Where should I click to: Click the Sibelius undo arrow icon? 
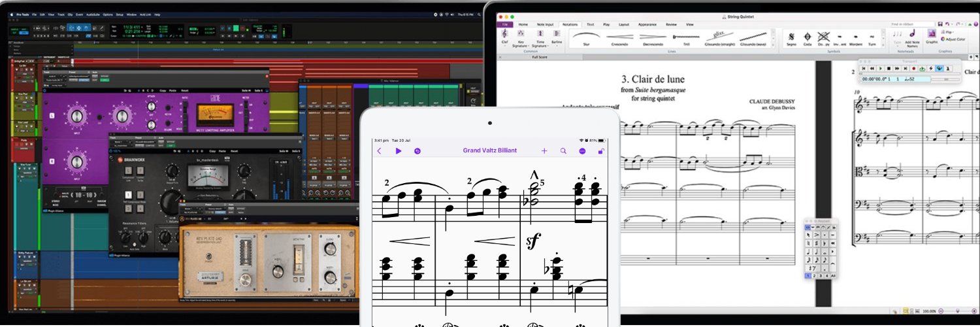[947, 24]
